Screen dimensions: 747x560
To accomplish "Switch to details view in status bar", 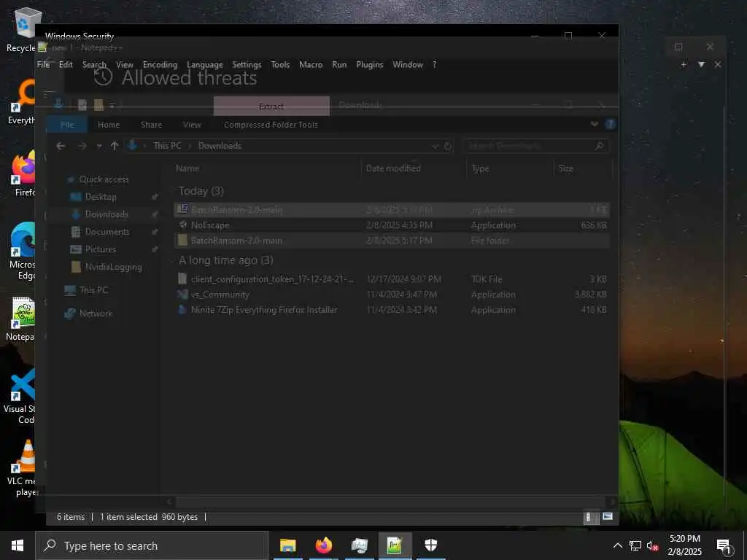I will 589,517.
